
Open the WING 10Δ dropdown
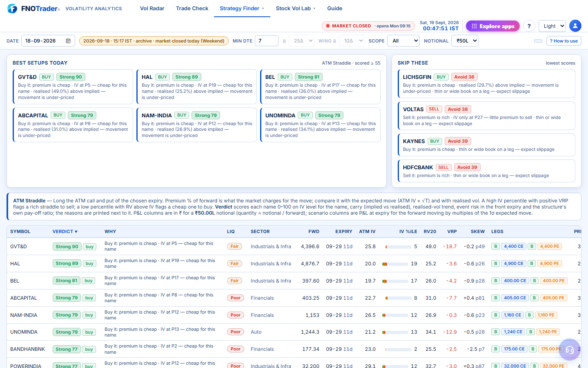point(352,41)
